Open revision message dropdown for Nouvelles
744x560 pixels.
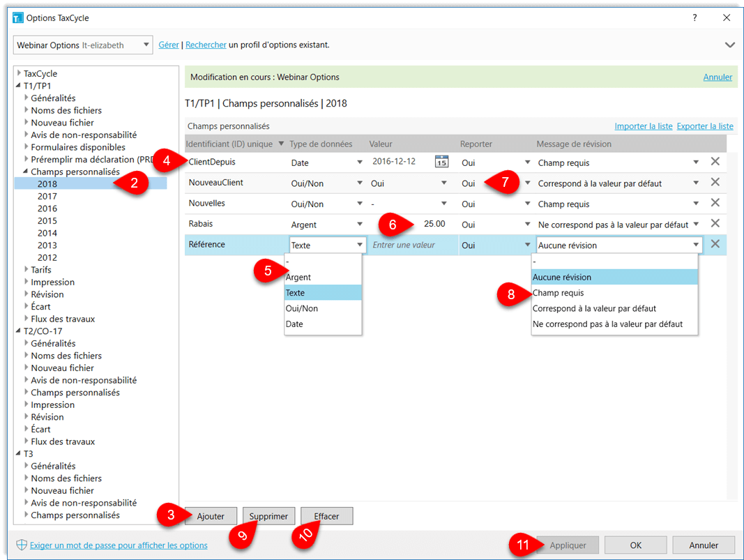tap(696, 204)
